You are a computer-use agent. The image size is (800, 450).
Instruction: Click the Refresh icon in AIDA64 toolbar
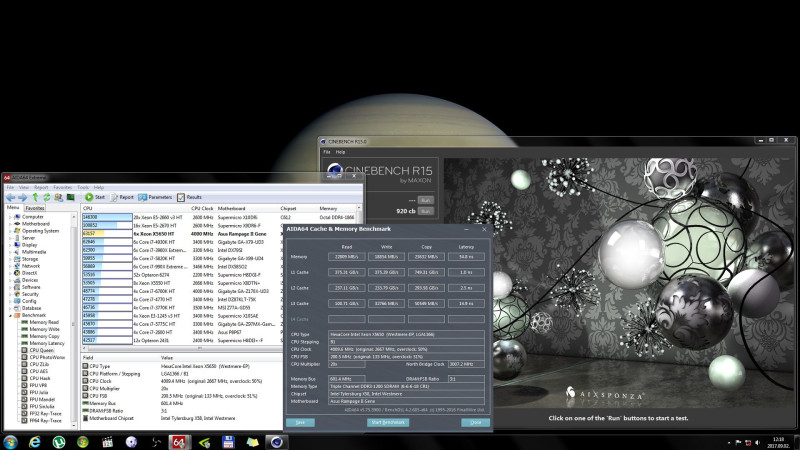click(x=46, y=197)
